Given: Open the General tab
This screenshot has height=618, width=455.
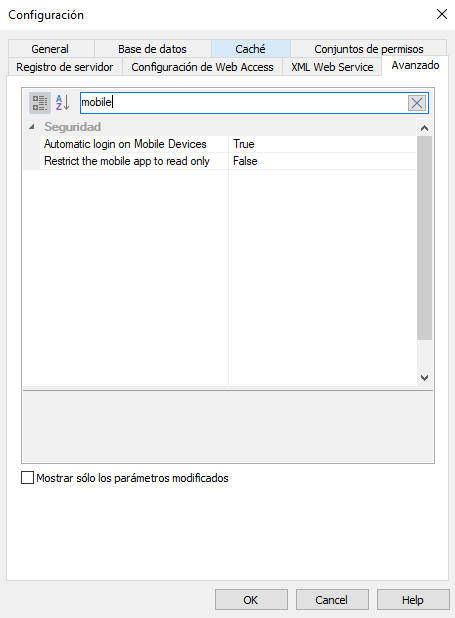Looking at the screenshot, I should point(50,49).
